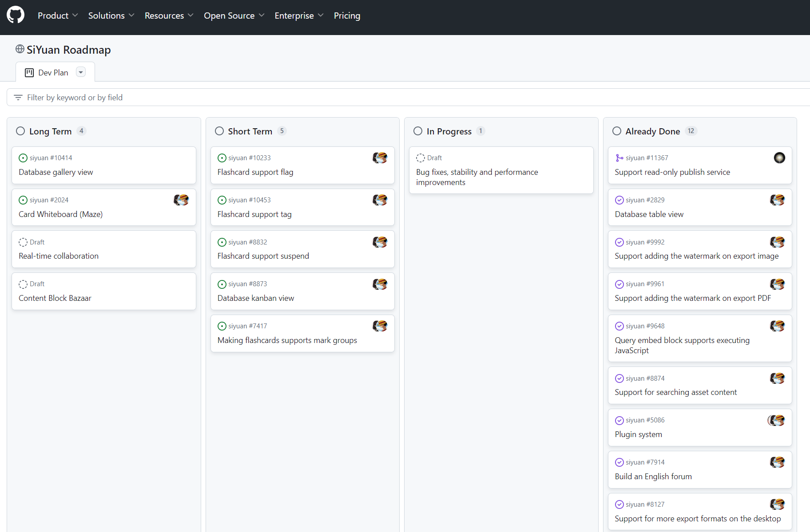Image resolution: width=810 pixels, height=532 pixels.
Task: Click the closed issue icon for siyuan #7914
Action: pyautogui.click(x=619, y=462)
